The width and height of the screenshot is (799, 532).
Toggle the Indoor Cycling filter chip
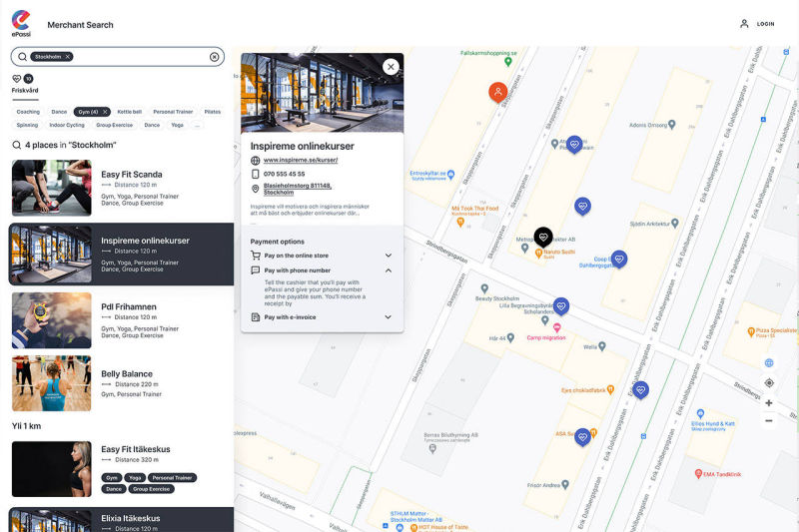[67, 125]
